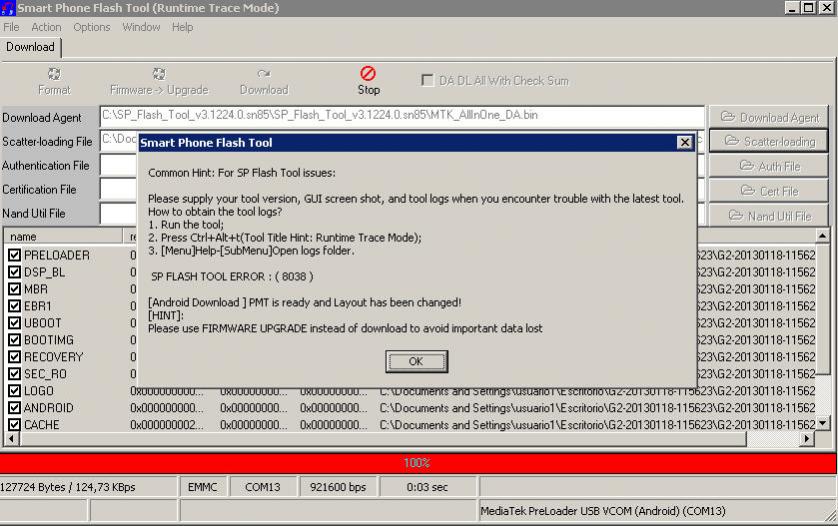
Task: Click the Nand Util File input field
Action: click(119, 214)
